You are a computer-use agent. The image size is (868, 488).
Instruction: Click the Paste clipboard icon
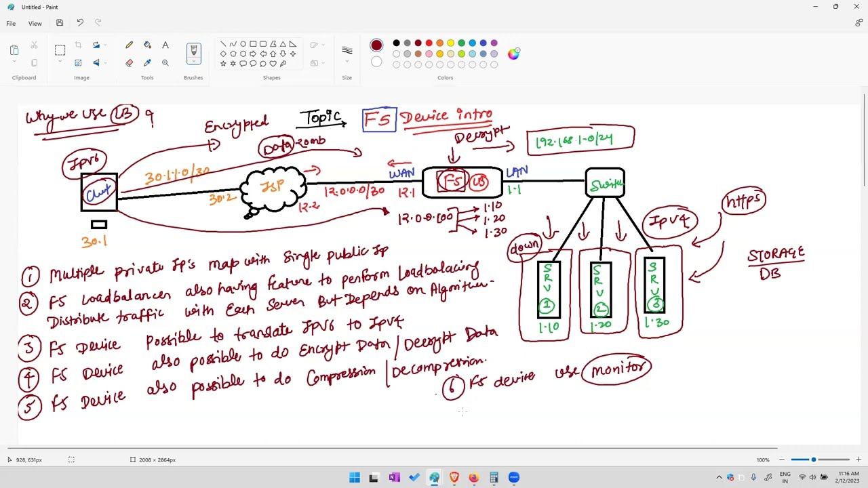click(x=14, y=49)
